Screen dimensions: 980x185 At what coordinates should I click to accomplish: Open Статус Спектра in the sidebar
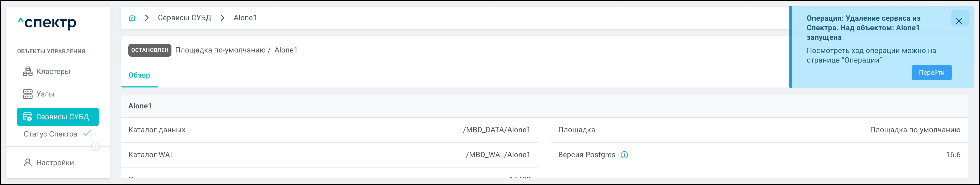click(50, 134)
